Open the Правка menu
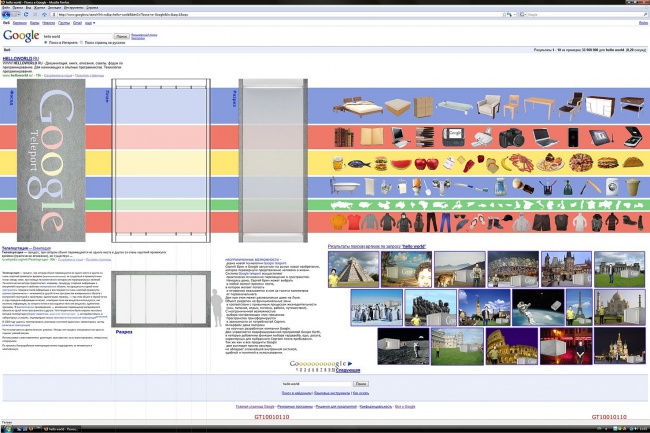The image size is (650, 433). 18,8
